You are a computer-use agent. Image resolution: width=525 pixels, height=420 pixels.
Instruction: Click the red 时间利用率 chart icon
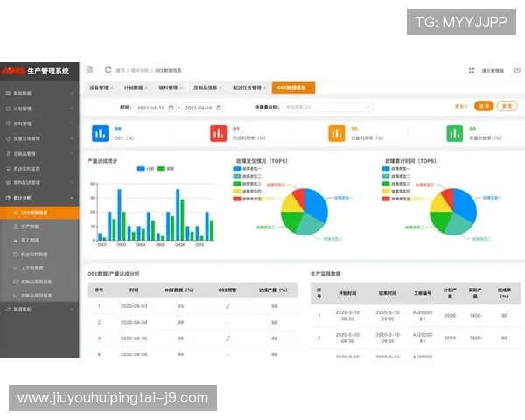tap(218, 133)
